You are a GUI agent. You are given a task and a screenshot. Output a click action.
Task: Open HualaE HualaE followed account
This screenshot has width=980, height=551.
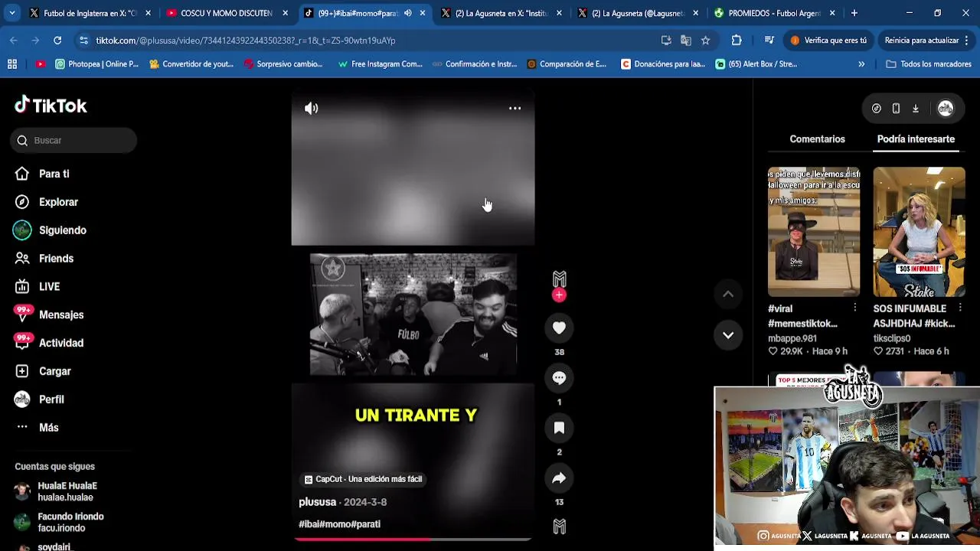coord(67,491)
